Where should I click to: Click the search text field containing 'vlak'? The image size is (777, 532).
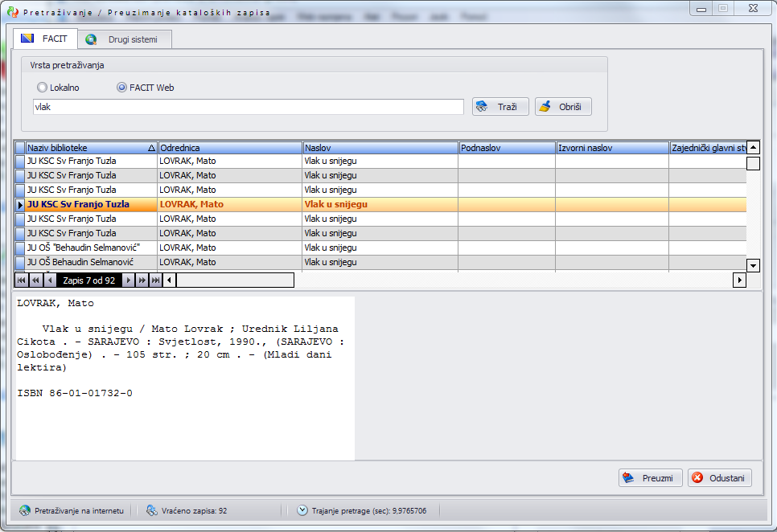pyautogui.click(x=248, y=107)
